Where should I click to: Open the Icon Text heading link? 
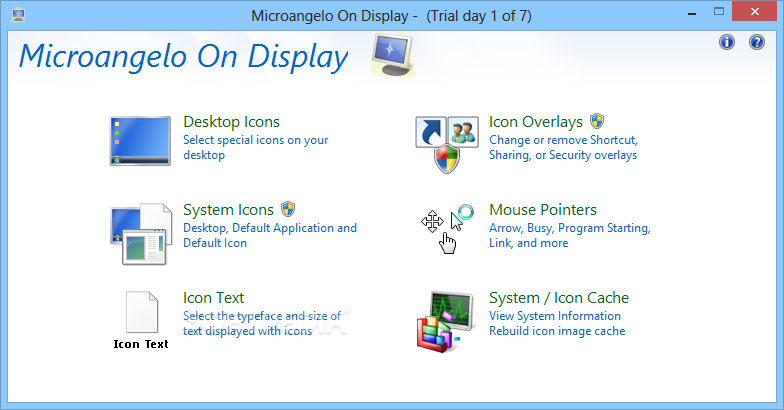tap(214, 298)
